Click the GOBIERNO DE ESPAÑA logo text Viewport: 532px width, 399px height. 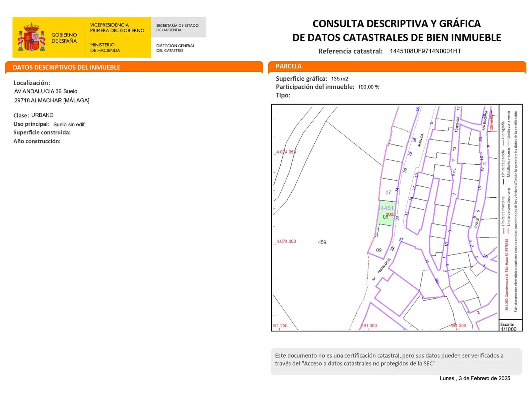click(x=64, y=38)
